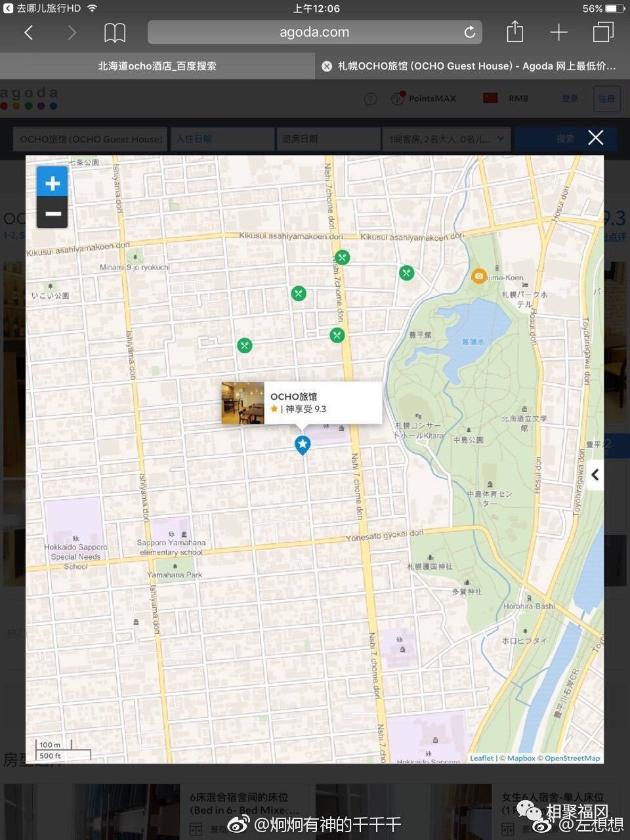This screenshot has width=630, height=840.
Task: Open RMB currency selector
Action: (518, 98)
